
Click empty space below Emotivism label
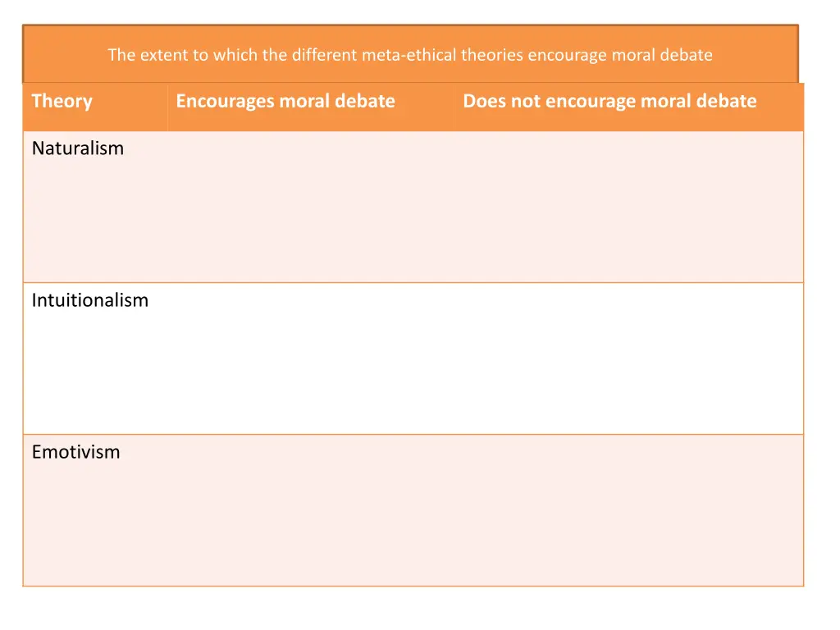(95, 526)
